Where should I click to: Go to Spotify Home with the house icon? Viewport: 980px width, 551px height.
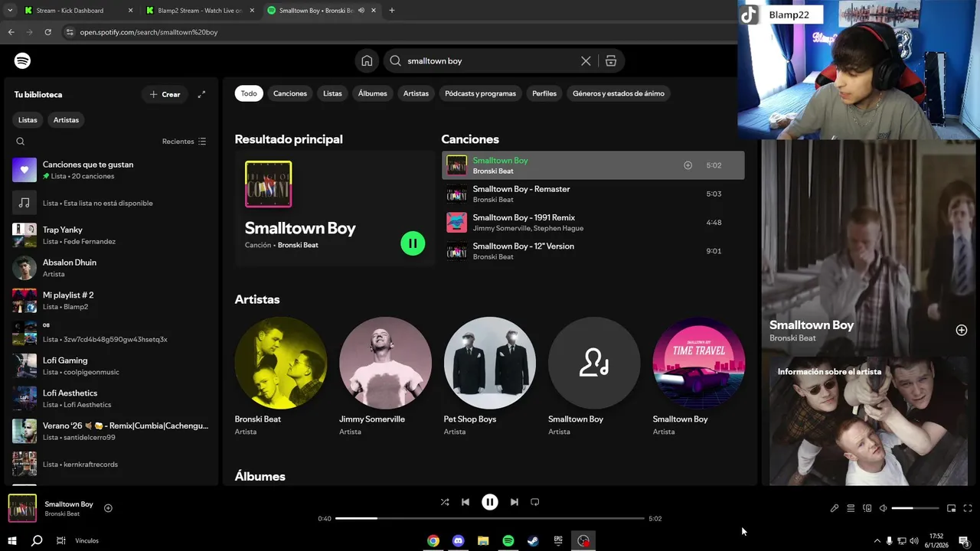367,61
